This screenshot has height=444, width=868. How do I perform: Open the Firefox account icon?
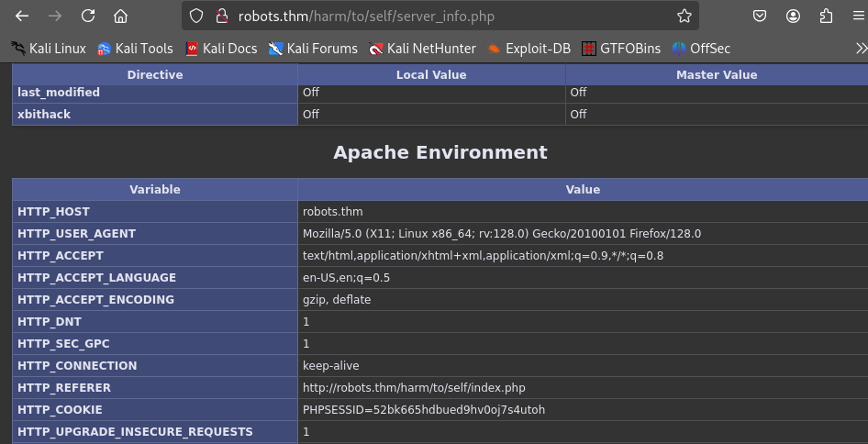[x=793, y=16]
